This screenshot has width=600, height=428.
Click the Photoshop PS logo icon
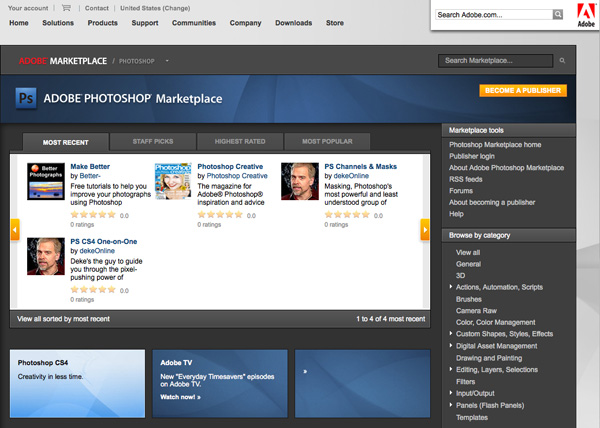click(27, 98)
